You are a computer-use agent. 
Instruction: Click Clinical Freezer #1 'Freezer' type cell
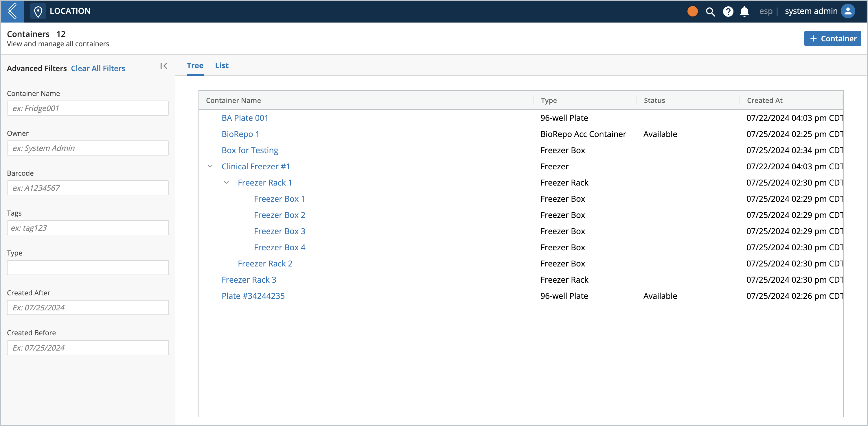554,166
